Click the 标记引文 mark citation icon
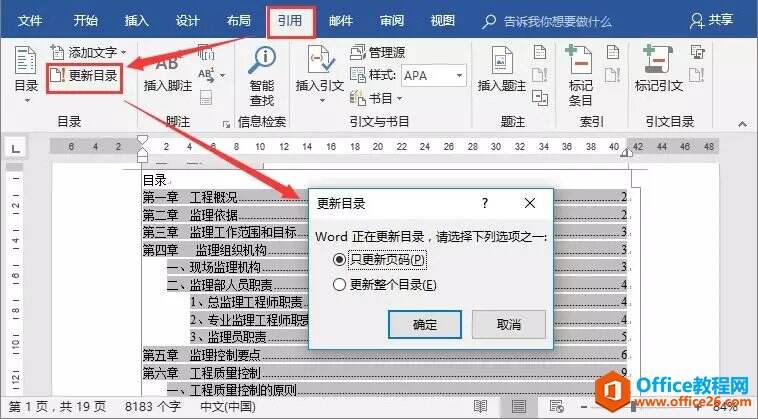 (x=658, y=60)
